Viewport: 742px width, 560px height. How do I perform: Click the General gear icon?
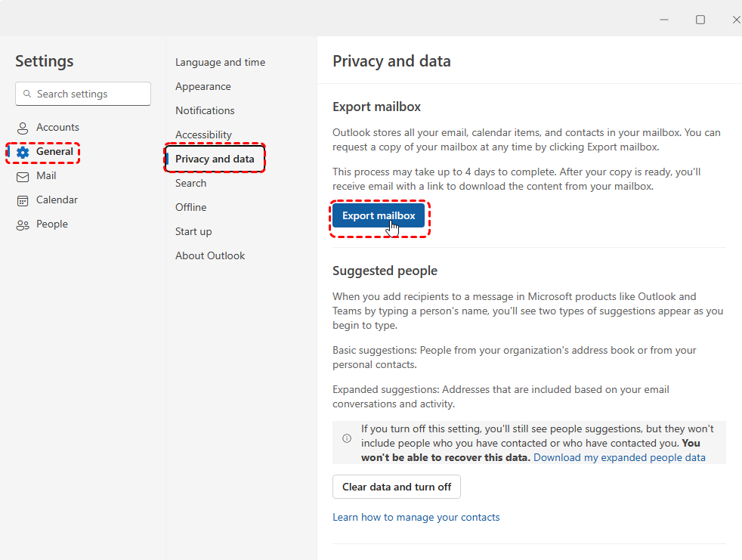click(x=23, y=152)
